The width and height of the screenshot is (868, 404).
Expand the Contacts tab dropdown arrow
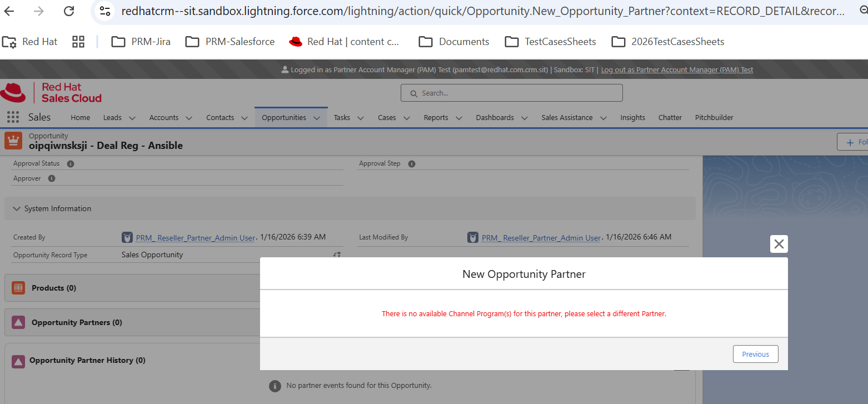(x=245, y=118)
